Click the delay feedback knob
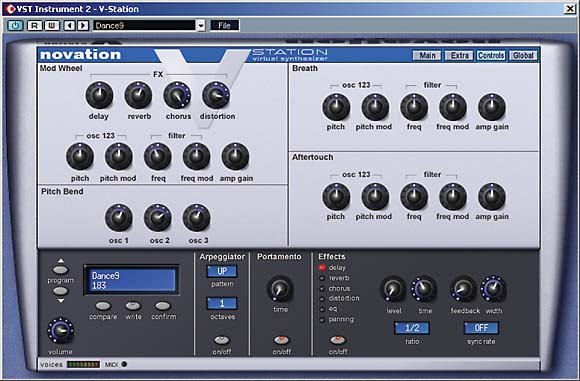 click(x=463, y=289)
